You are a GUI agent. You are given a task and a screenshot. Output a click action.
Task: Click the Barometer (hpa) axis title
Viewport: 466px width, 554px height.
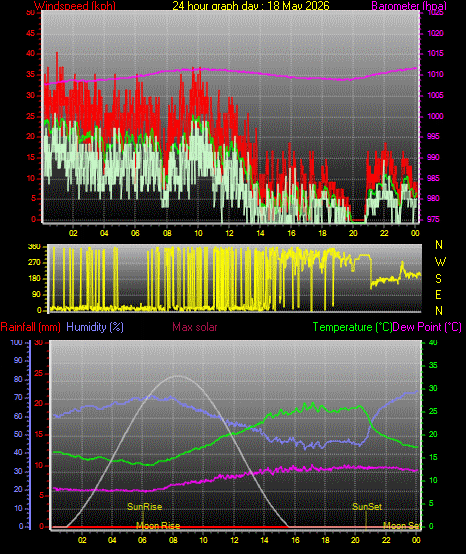click(x=409, y=6)
